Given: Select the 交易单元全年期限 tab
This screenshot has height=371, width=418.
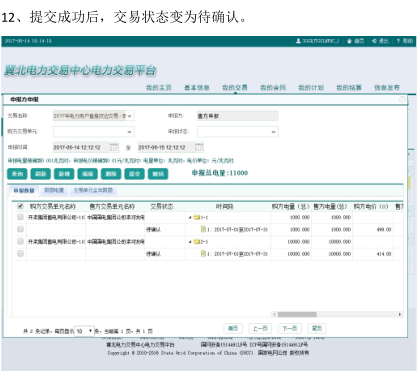Looking at the screenshot, I should tap(93, 190).
